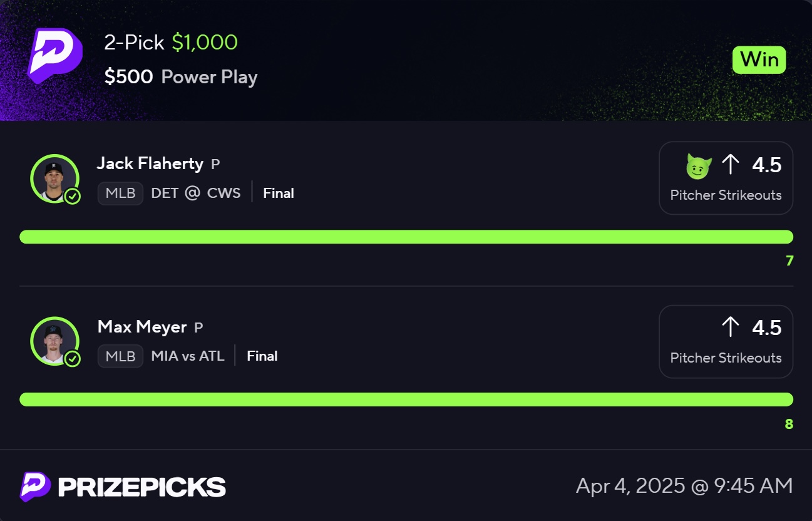This screenshot has height=521, width=812.
Task: Click the up arrow beside Flaherty's 4.5
Action: (730, 165)
